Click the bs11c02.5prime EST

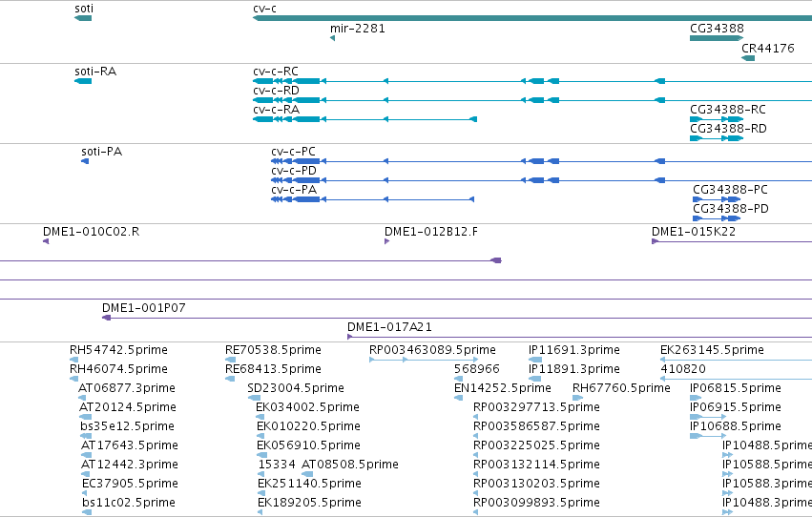[87, 513]
